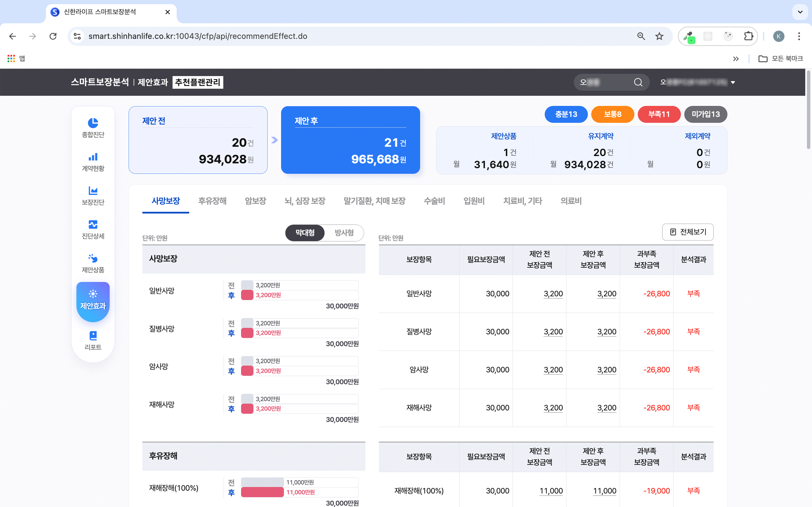Select the 막대형 chart toggle
The image size is (812, 507).
click(305, 233)
